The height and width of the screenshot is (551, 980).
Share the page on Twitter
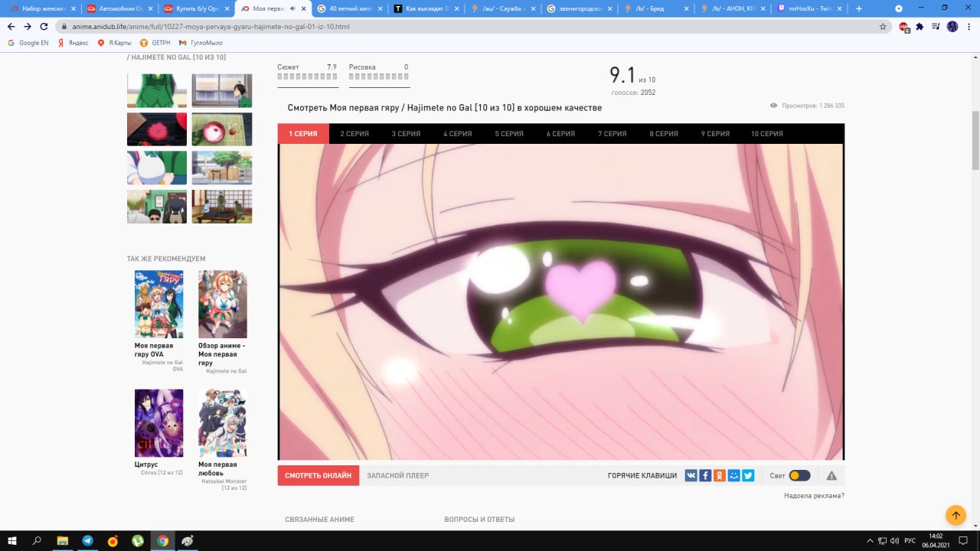coord(748,475)
